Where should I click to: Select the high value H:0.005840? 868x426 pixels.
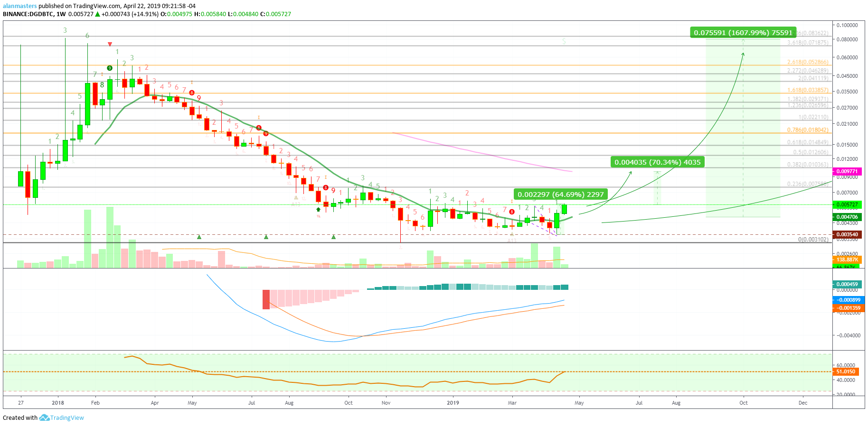(210, 14)
